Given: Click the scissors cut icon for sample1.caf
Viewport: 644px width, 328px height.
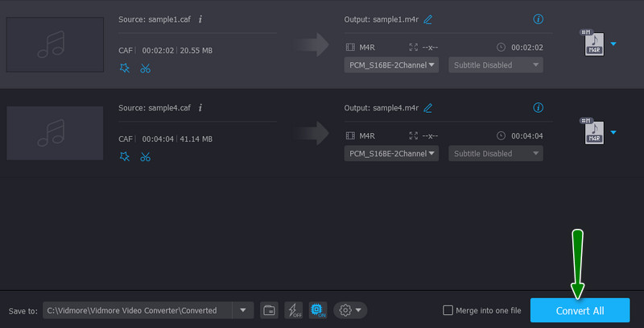Looking at the screenshot, I should tap(145, 69).
